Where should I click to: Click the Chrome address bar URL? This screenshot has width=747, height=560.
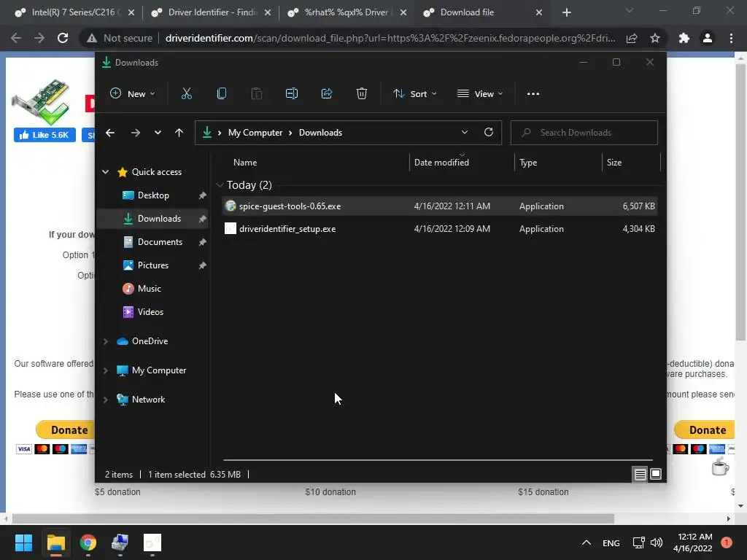[390, 38]
